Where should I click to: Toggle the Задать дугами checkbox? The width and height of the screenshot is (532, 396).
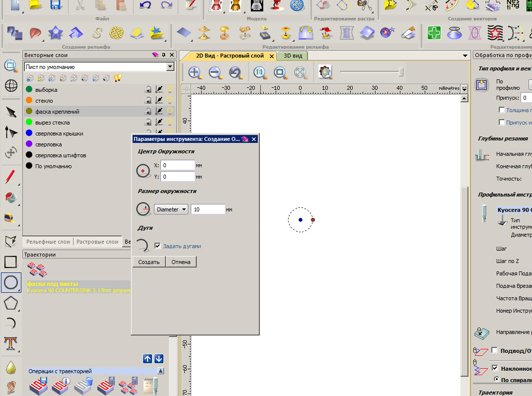click(157, 246)
